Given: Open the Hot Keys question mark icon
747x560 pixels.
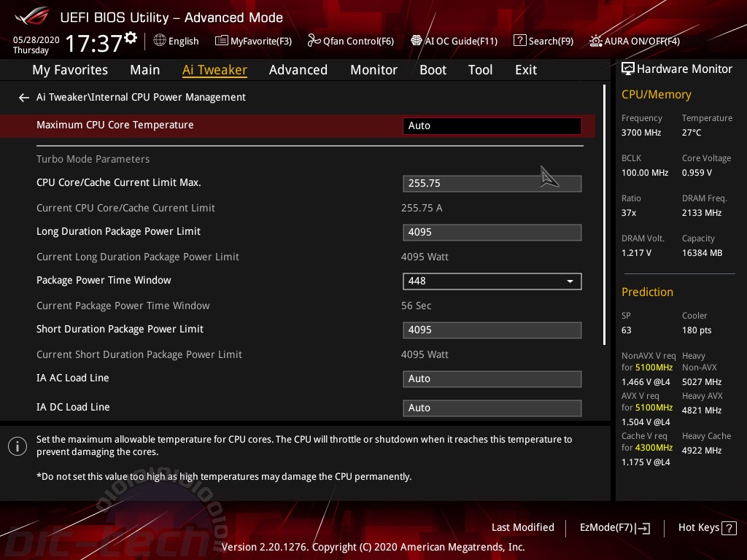Looking at the screenshot, I should pos(729,528).
